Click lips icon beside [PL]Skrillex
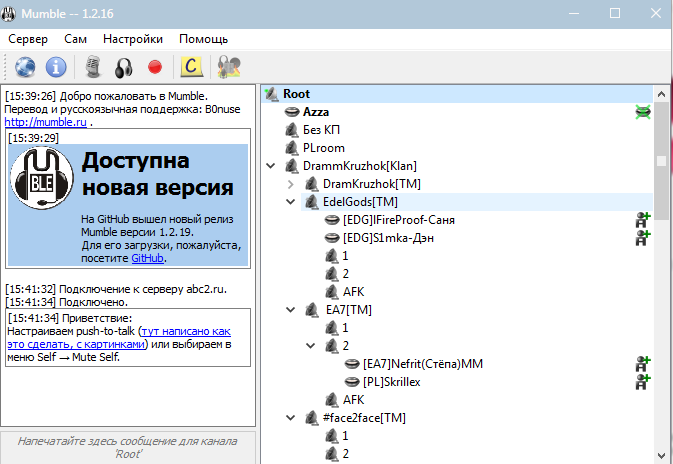This screenshot has height=464, width=673. pyautogui.click(x=352, y=382)
